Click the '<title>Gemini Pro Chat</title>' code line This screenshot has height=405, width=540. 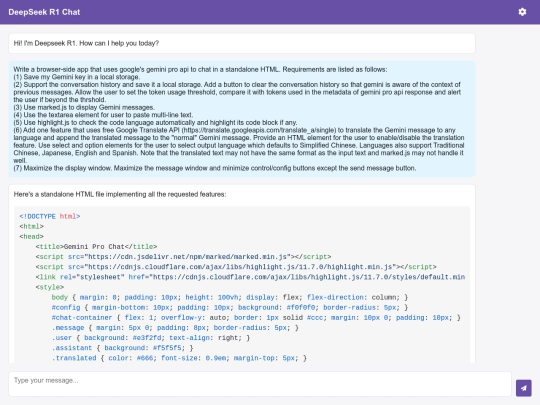tap(96, 247)
